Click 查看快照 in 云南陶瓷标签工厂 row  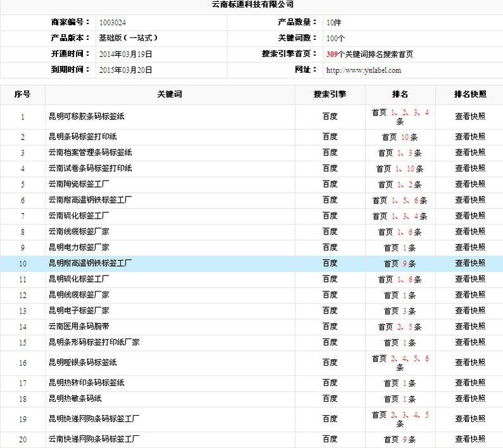[x=470, y=184]
